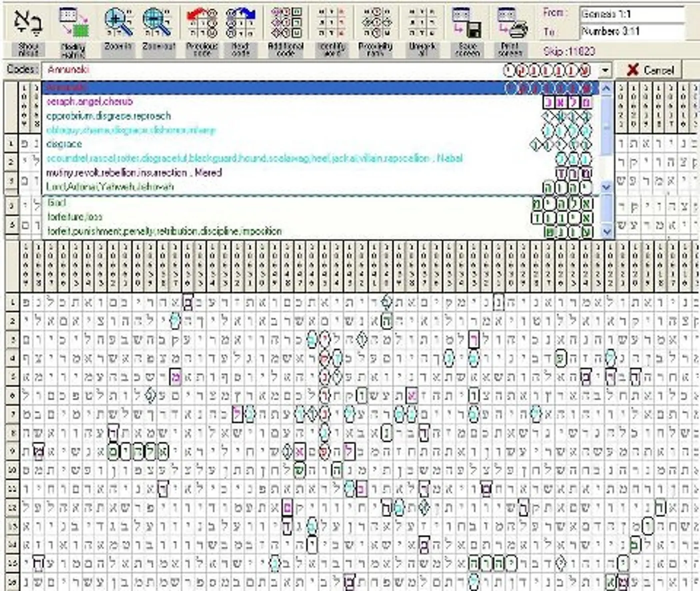The image size is (700, 591).
Task: Click the Codes field showing Annunaki
Action: [x=320, y=70]
